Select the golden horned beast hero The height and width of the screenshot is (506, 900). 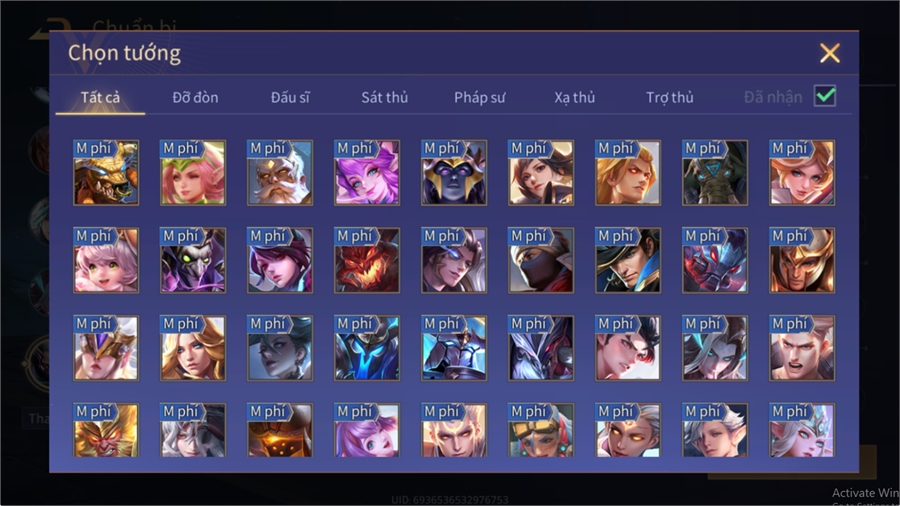click(x=106, y=173)
